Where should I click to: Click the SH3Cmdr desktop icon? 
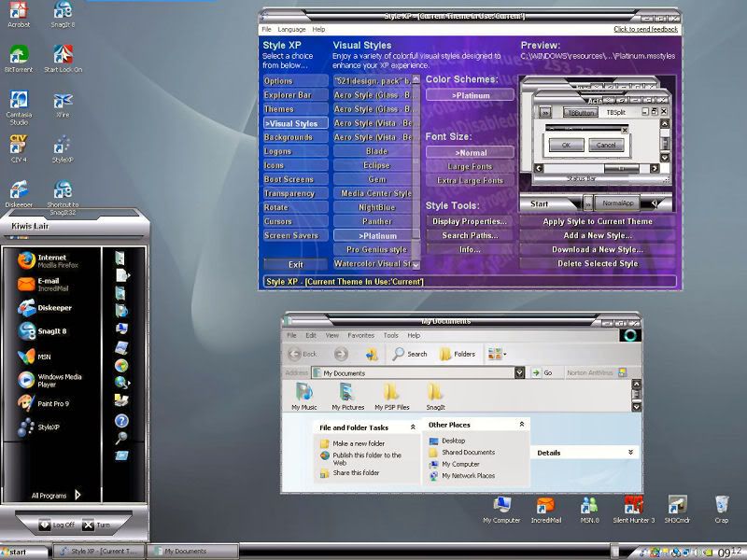pos(677,510)
